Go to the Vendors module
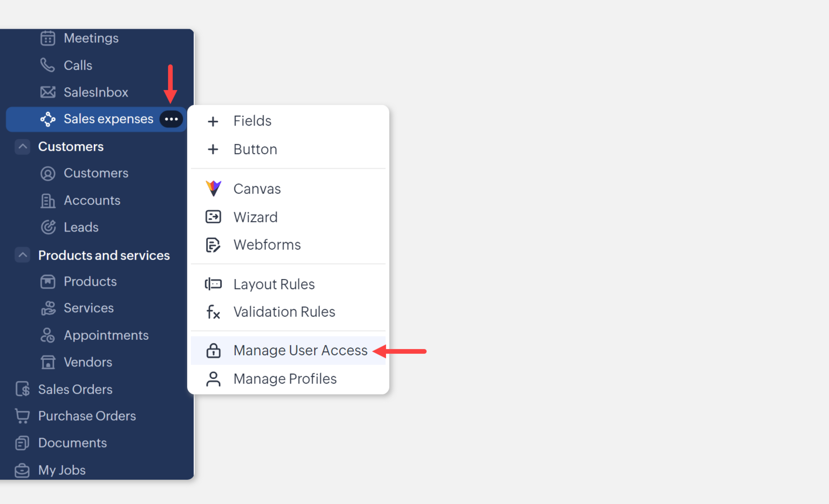 coord(88,362)
